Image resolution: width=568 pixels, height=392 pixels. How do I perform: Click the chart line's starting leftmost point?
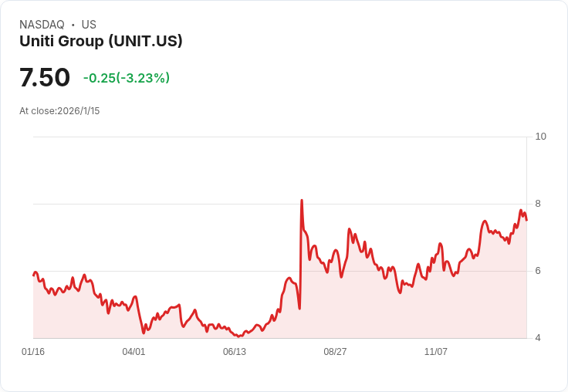point(34,275)
